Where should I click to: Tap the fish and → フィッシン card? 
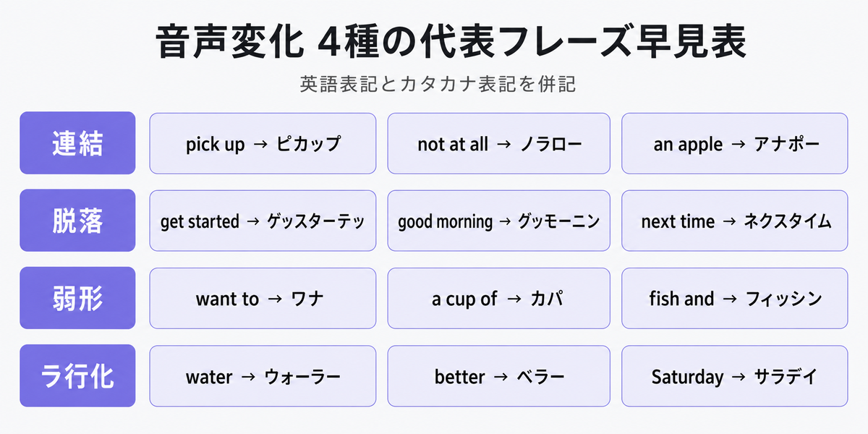[x=735, y=298]
